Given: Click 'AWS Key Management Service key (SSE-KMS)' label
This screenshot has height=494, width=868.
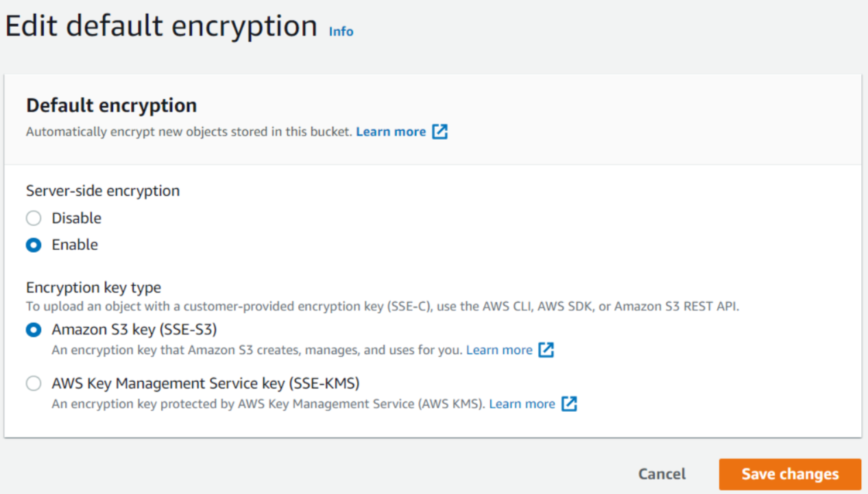Looking at the screenshot, I should (x=206, y=384).
